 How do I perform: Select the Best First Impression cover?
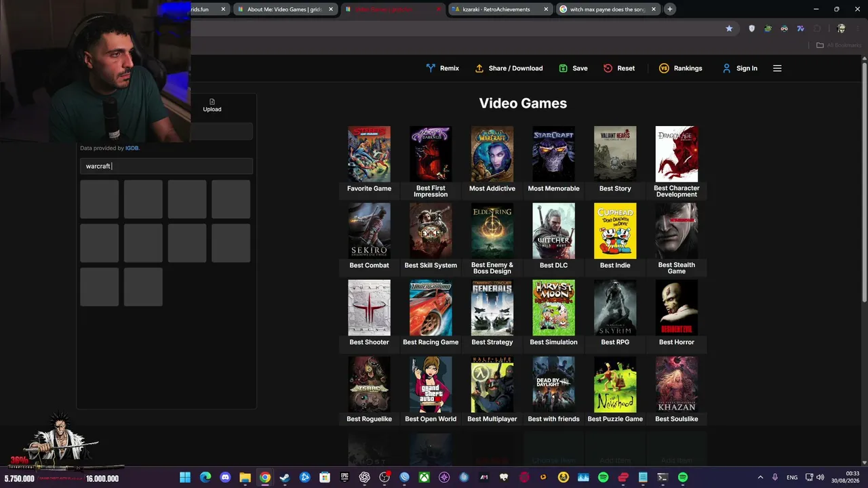(x=431, y=154)
